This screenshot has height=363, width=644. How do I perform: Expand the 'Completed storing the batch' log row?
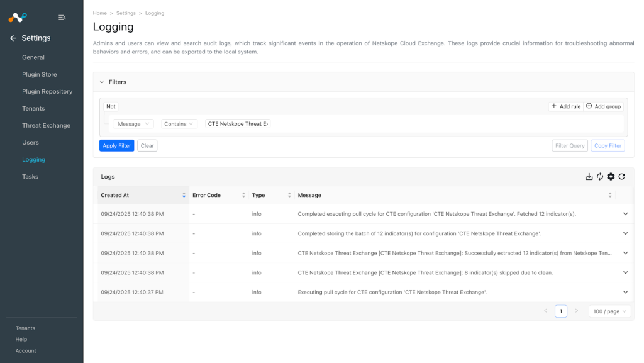point(626,233)
